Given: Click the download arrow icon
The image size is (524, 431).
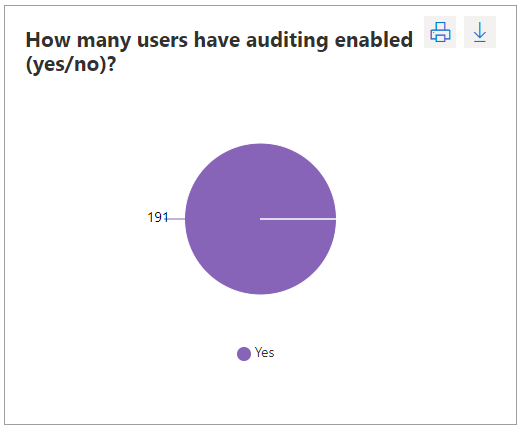Looking at the screenshot, I should coord(480,32).
